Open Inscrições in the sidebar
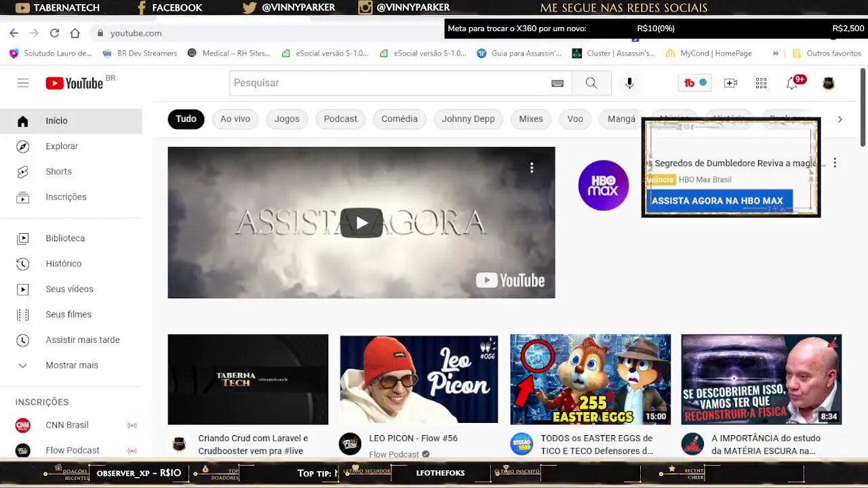The image size is (868, 488). point(71,197)
